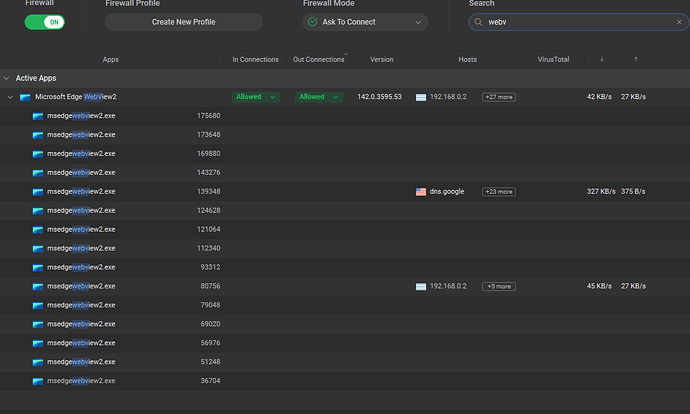Sort by the VirusTotal column header
This screenshot has width=690, height=414.
pyautogui.click(x=553, y=60)
